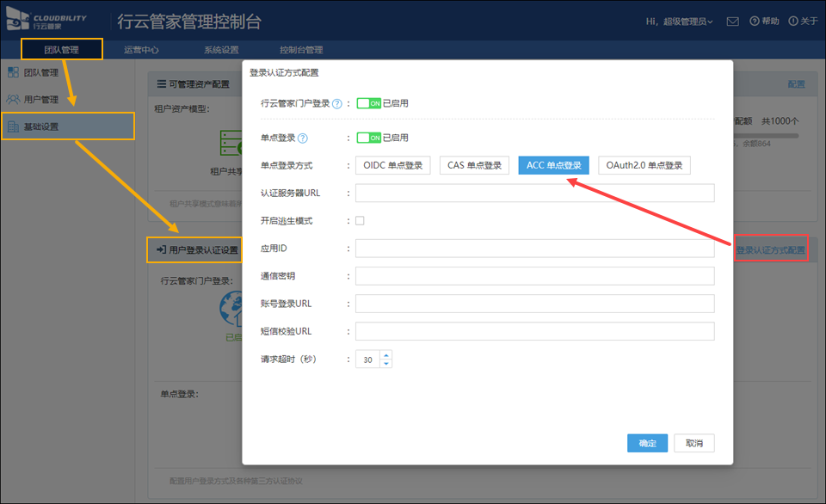Click the 团队管理 sidebar icon
826x504 pixels.
click(x=13, y=73)
